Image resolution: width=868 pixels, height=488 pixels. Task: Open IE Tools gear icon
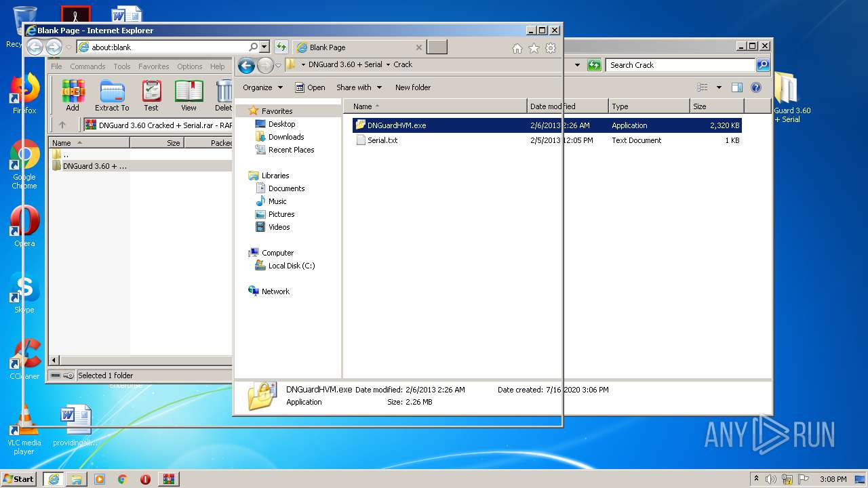[x=551, y=48]
